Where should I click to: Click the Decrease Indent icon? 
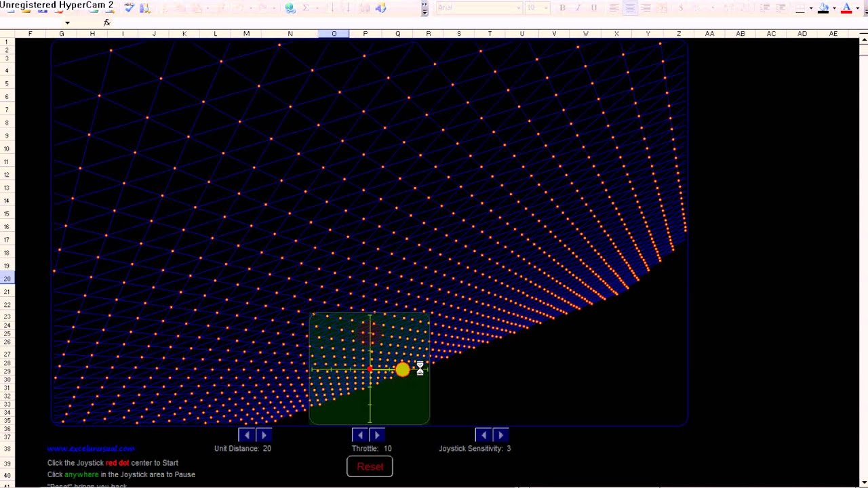pos(764,8)
